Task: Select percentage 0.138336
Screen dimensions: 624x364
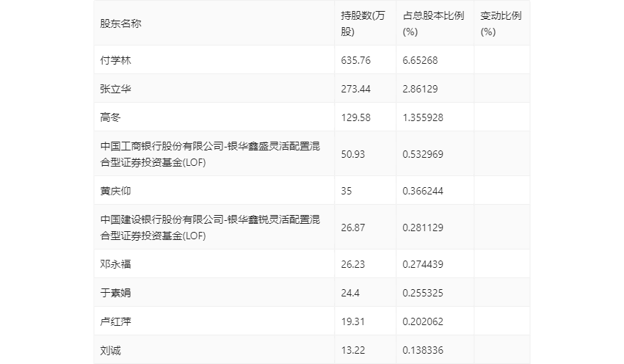Action: point(423,350)
